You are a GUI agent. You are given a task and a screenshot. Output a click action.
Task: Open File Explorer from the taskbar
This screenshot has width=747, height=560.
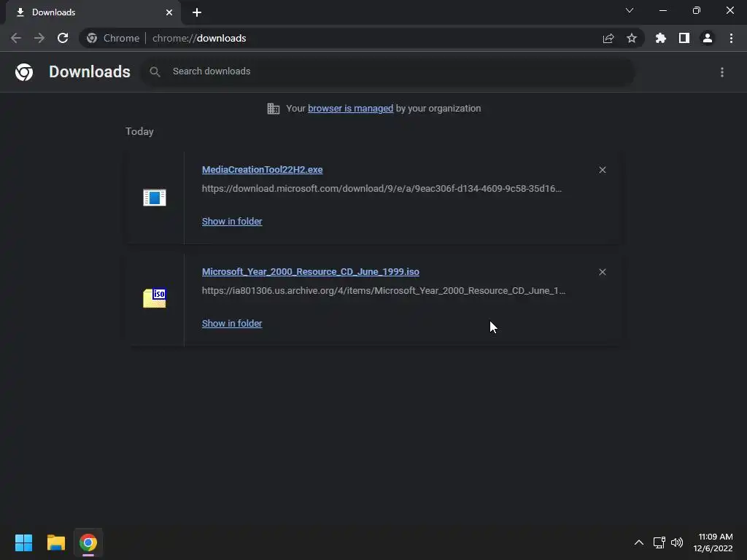click(x=55, y=542)
